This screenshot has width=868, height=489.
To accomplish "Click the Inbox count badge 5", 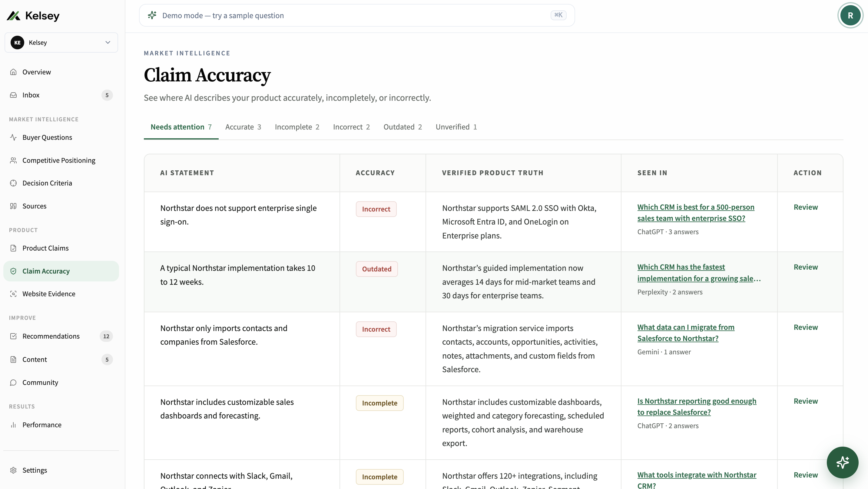I will tap(107, 95).
